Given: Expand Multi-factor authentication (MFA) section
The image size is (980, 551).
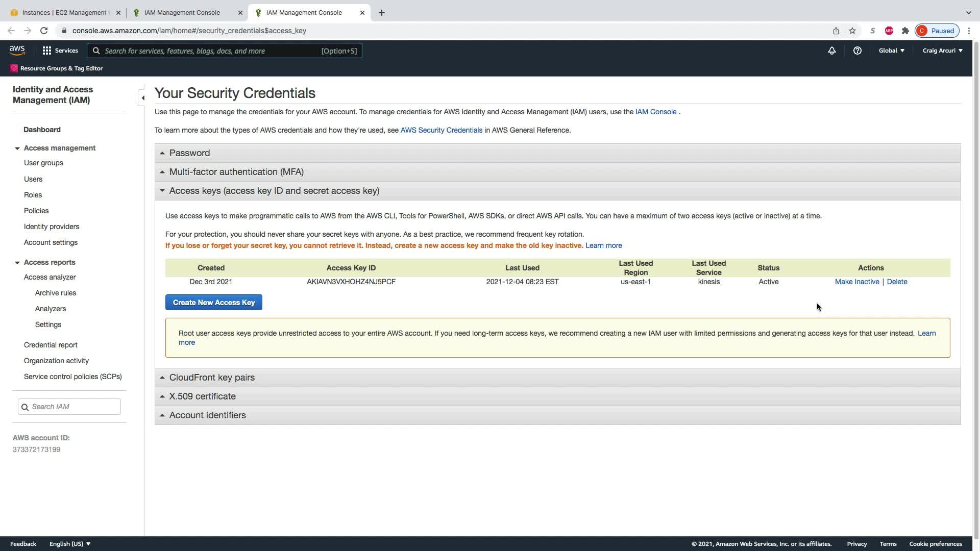Looking at the screenshot, I should [236, 172].
